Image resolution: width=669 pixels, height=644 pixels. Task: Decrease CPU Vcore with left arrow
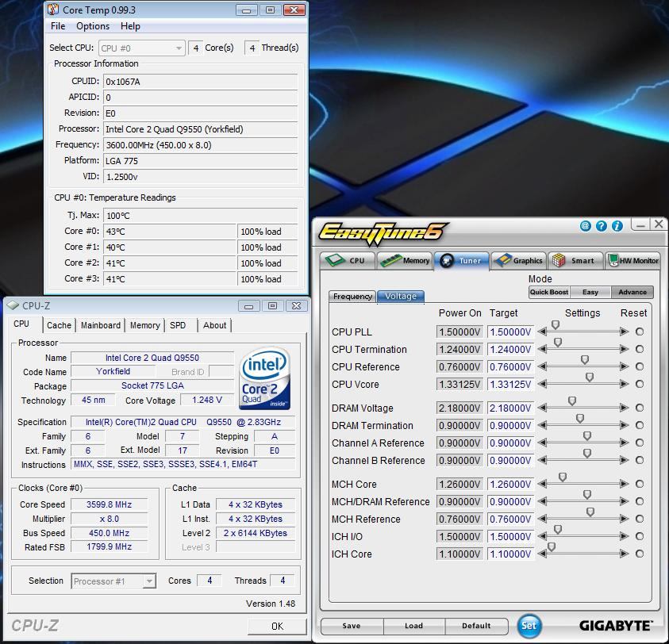542,385
